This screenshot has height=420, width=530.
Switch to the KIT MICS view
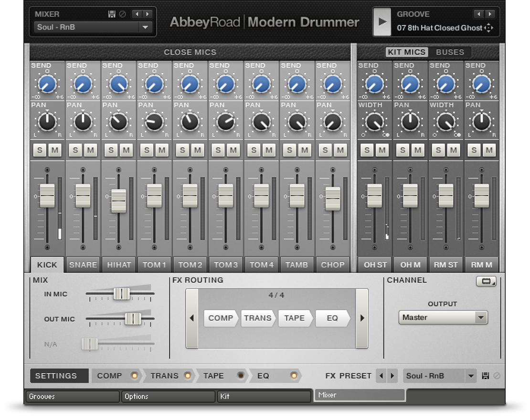point(407,52)
